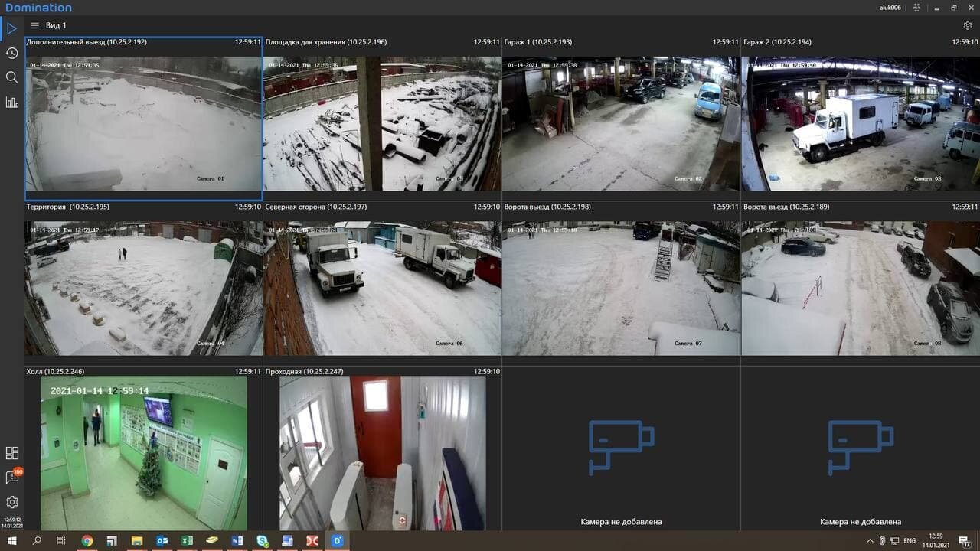This screenshot has height=551, width=980.
Task: Click the Площадка для хранения (10.25.2.196) title
Action: (326, 42)
